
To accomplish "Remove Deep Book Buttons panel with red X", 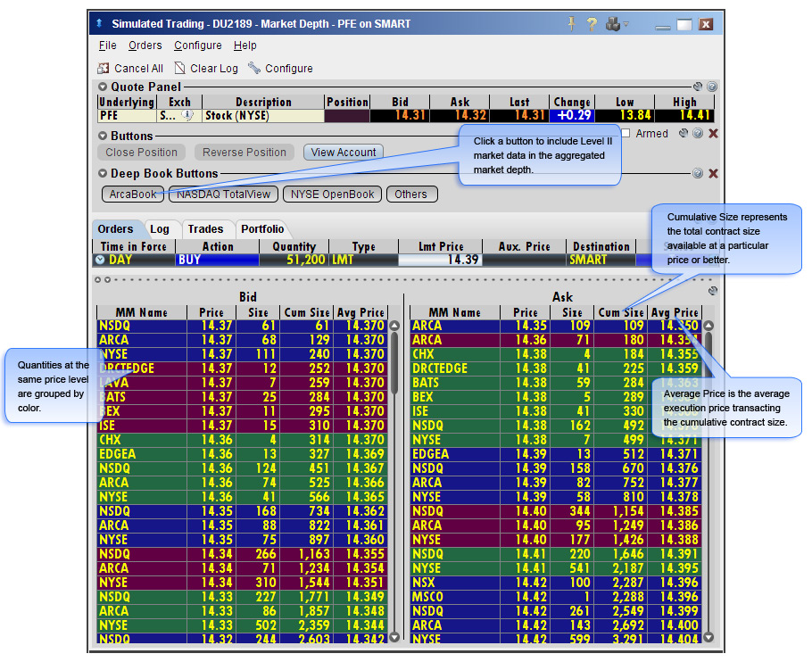I will [713, 173].
